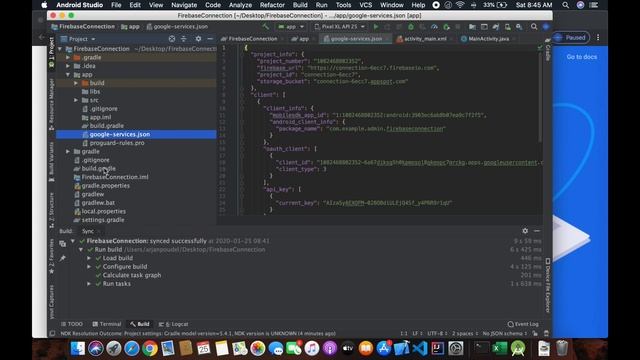
Task: Open the VCS menu
Action: (x=365, y=5)
